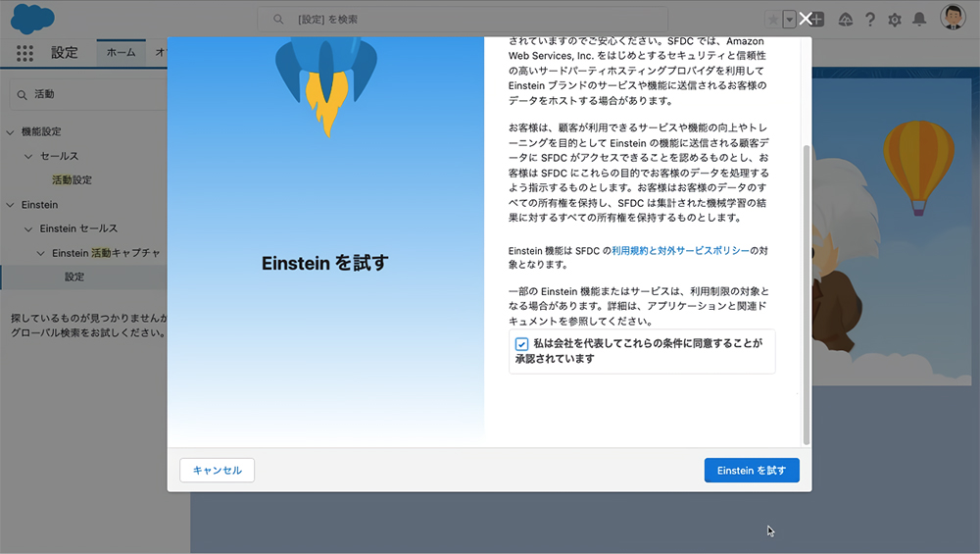The height and width of the screenshot is (554, 980).
Task: Open the setup gear menu
Action: [x=895, y=20]
